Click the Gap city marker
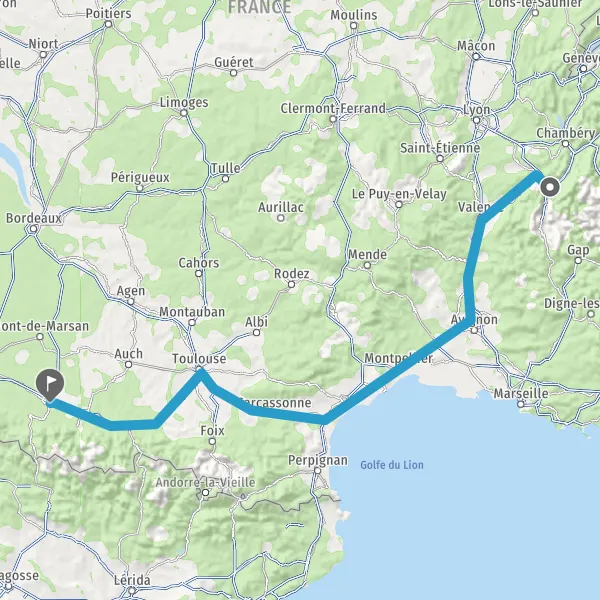 [x=578, y=261]
